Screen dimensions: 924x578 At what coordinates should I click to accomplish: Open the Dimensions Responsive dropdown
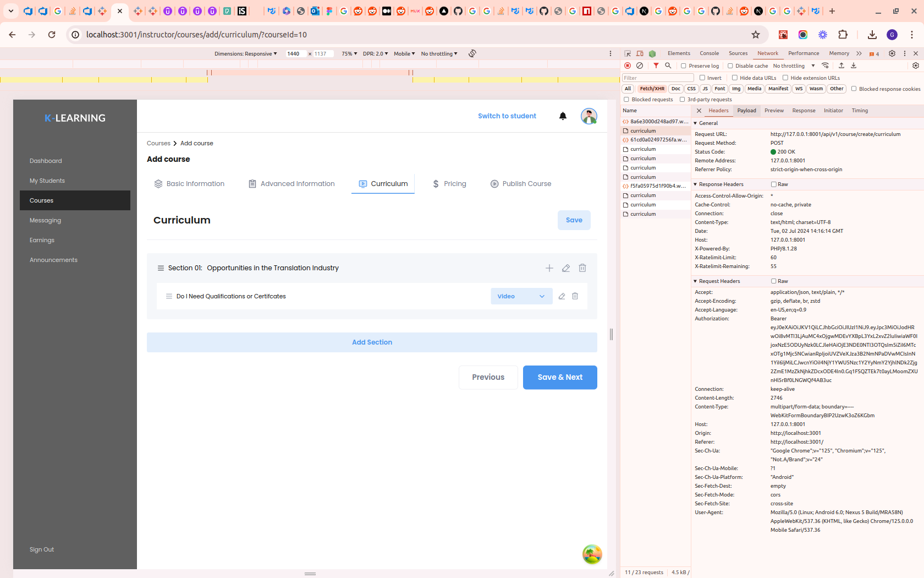[x=245, y=54]
